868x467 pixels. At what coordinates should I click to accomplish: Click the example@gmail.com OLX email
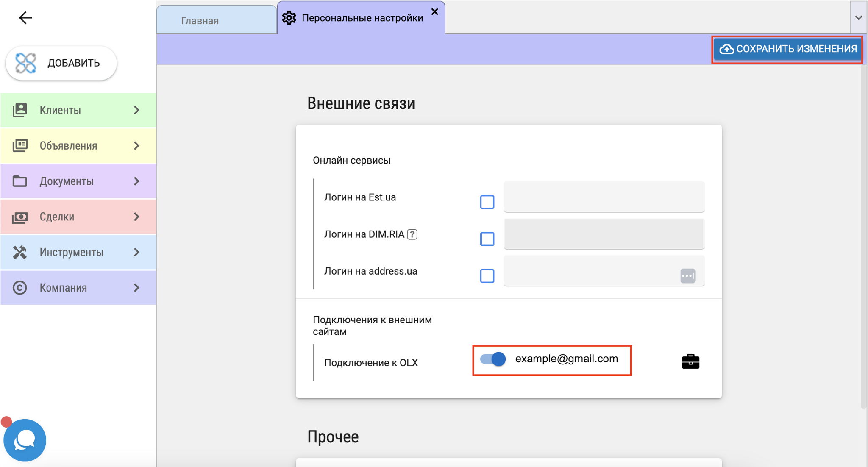click(x=567, y=359)
